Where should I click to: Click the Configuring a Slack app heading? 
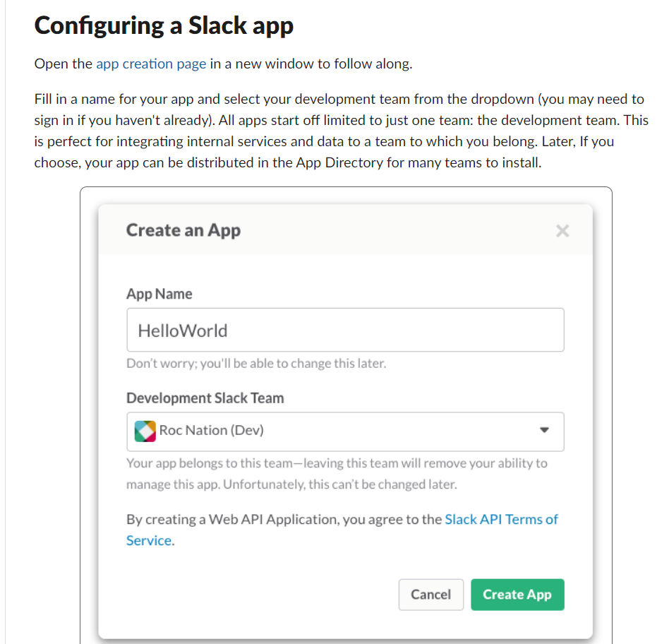tap(164, 25)
